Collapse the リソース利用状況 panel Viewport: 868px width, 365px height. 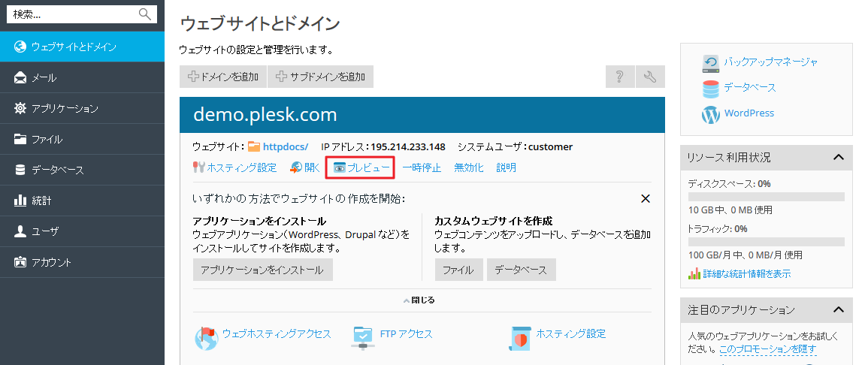(839, 157)
